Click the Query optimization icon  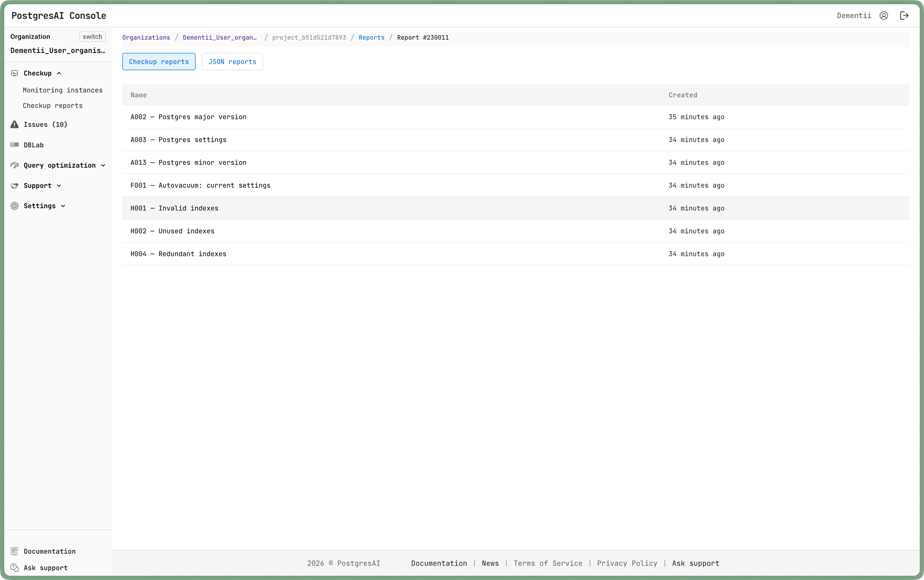coord(14,165)
